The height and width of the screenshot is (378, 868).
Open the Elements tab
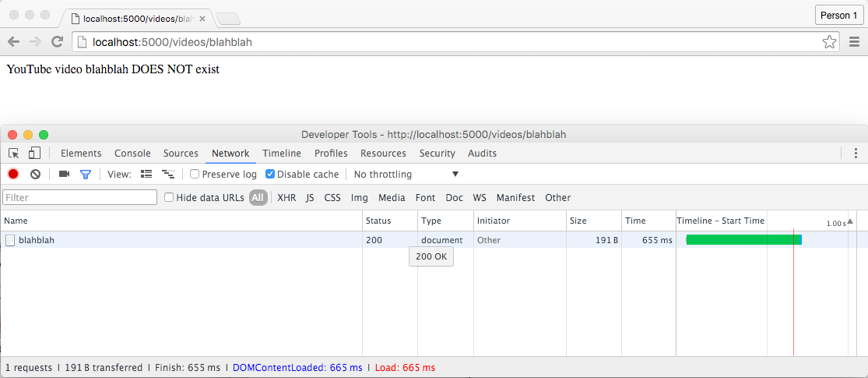81,154
